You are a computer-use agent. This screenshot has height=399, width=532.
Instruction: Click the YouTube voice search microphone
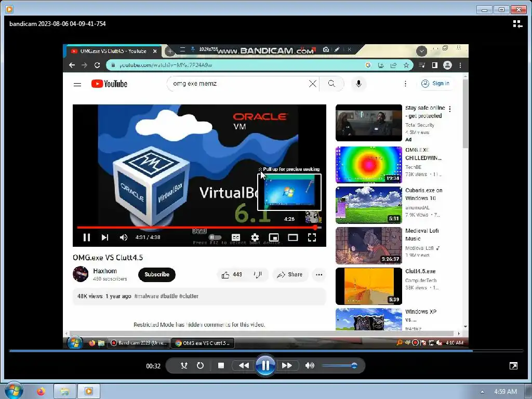(358, 84)
